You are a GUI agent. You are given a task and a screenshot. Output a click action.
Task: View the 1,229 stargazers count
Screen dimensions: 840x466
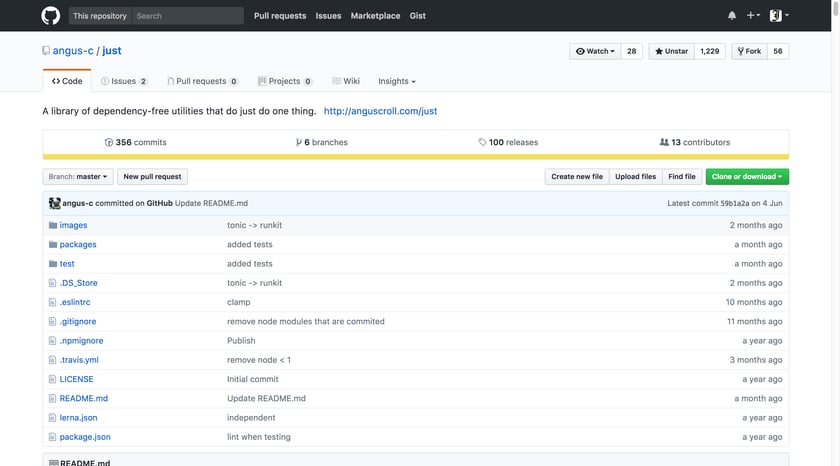[710, 51]
